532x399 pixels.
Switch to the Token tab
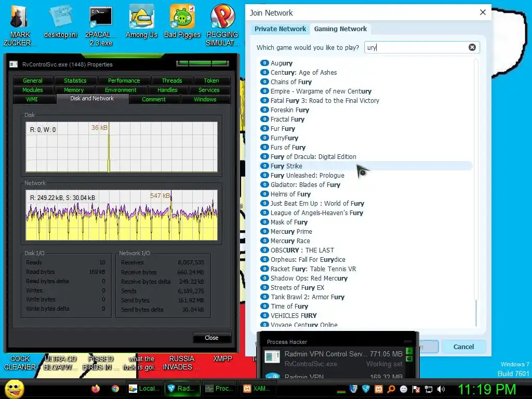click(x=211, y=81)
